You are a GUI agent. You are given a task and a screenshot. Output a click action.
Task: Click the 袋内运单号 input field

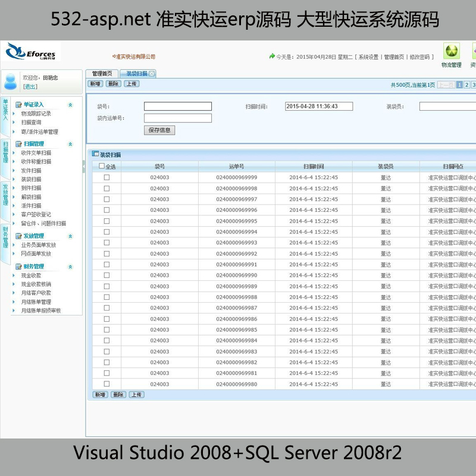(178, 118)
